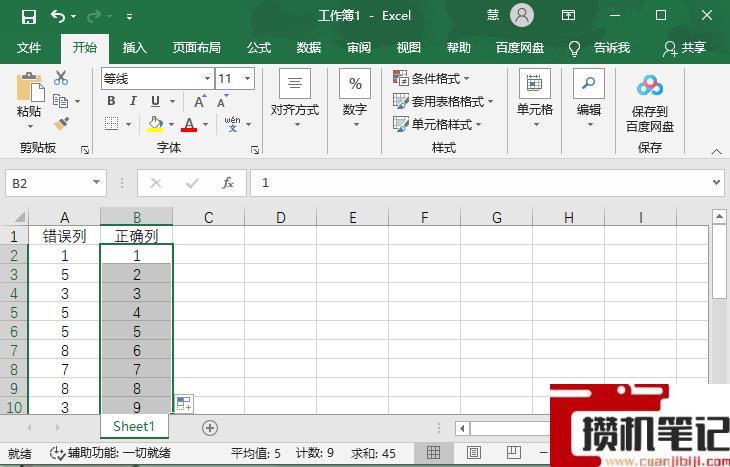Click the formula bar input
This screenshot has width=730, height=467.
point(480,183)
